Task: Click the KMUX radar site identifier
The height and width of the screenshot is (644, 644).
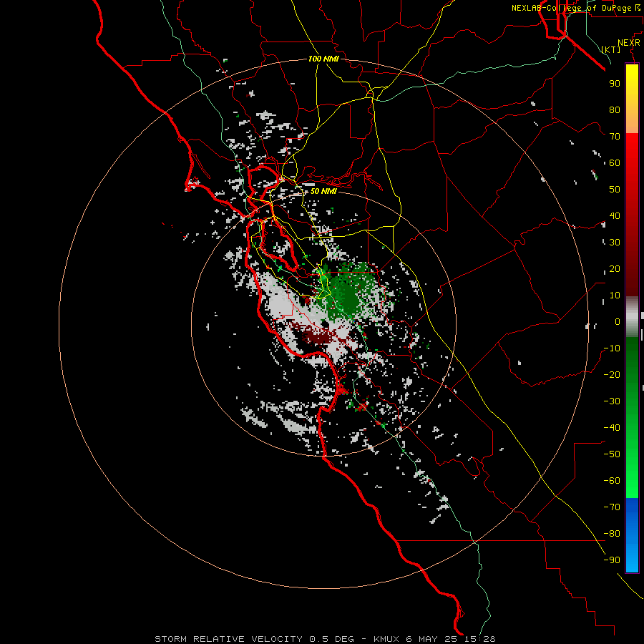Action: (386, 639)
